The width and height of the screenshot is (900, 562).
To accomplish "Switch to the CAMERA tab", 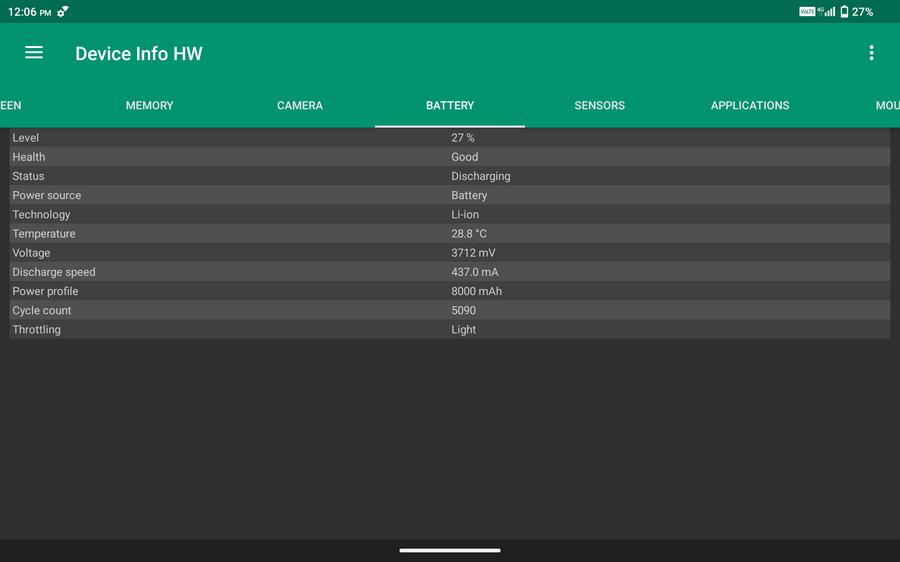I will coord(300,106).
